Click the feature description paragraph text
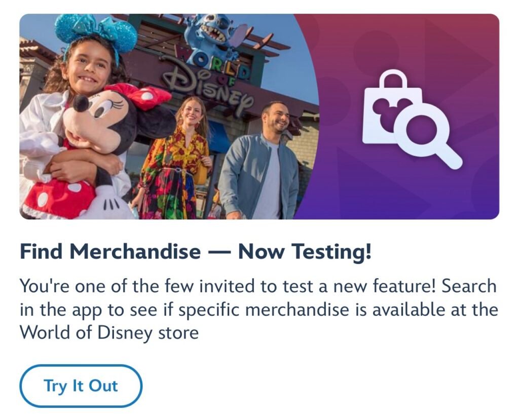The width and height of the screenshot is (519, 420). (x=258, y=310)
